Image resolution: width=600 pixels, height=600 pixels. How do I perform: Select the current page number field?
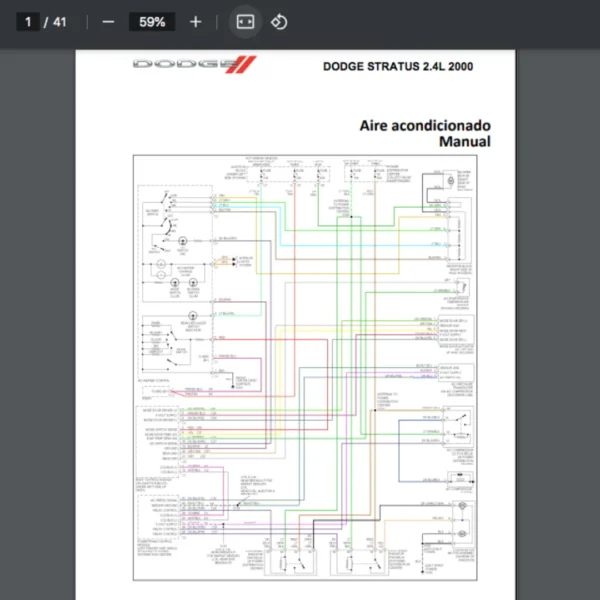point(28,21)
